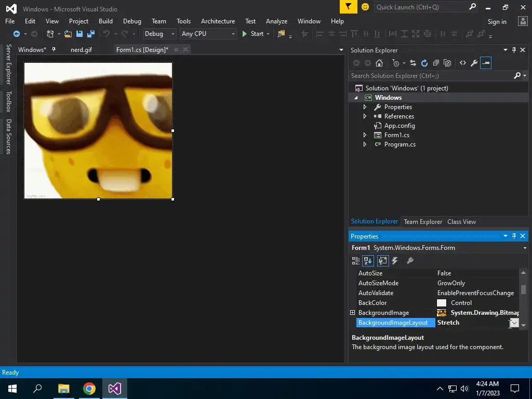The height and width of the screenshot is (399, 532).
Task: Click the wrench Properties icon in Solution Explorer
Action: [x=474, y=63]
